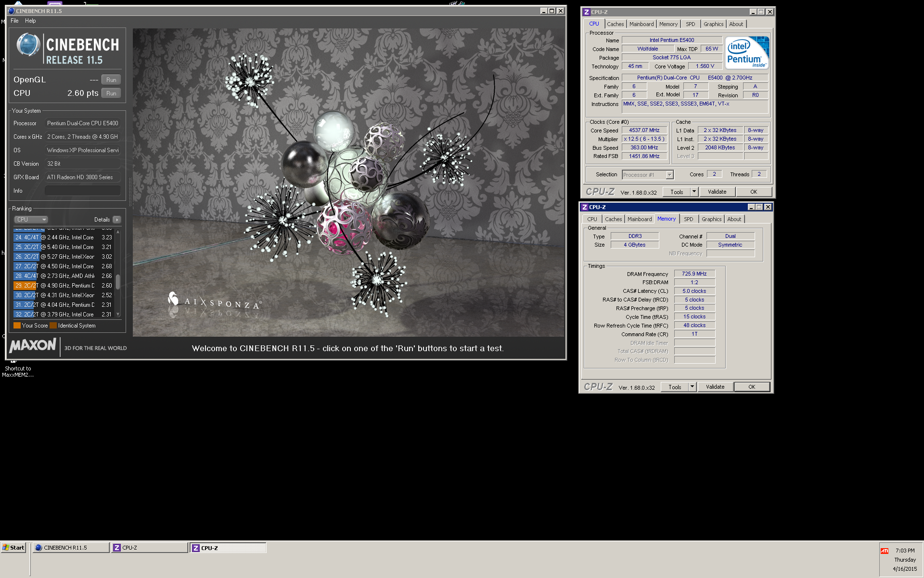924x578 pixels.
Task: Click Tools button in upper CPU-Z
Action: [677, 192]
